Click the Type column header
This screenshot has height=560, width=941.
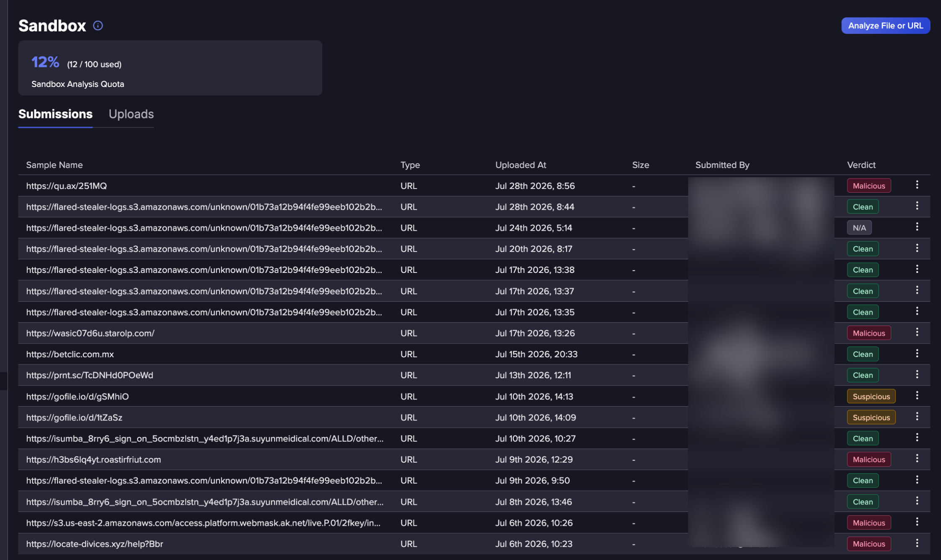pos(410,165)
